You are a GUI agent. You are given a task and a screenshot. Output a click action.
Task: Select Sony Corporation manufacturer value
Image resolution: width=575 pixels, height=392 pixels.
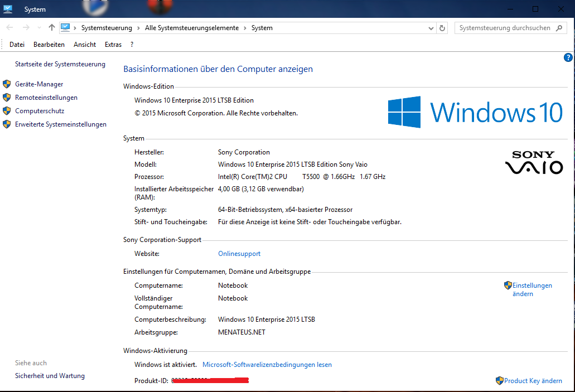tap(244, 152)
